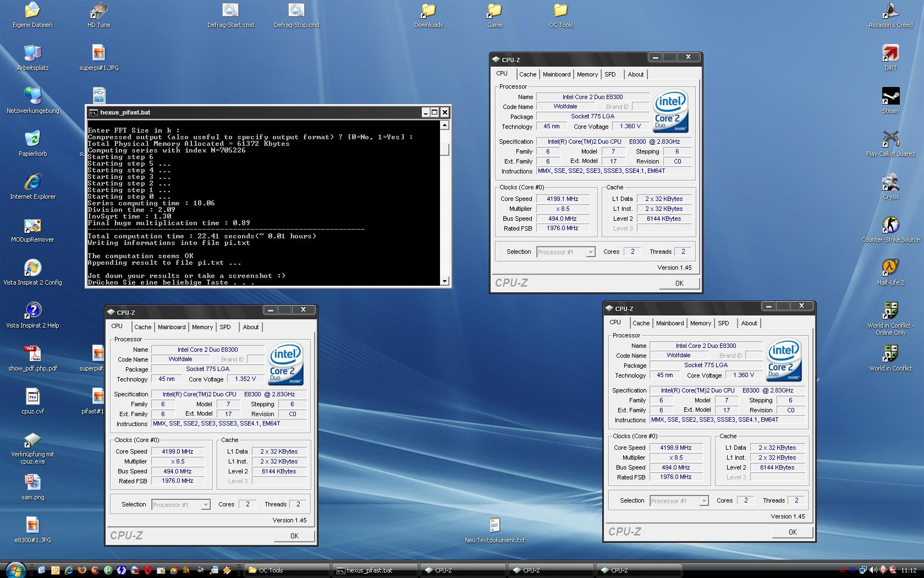The width and height of the screenshot is (924, 578).
Task: Open Vista Inspirat 2 Help icon
Action: click(33, 315)
